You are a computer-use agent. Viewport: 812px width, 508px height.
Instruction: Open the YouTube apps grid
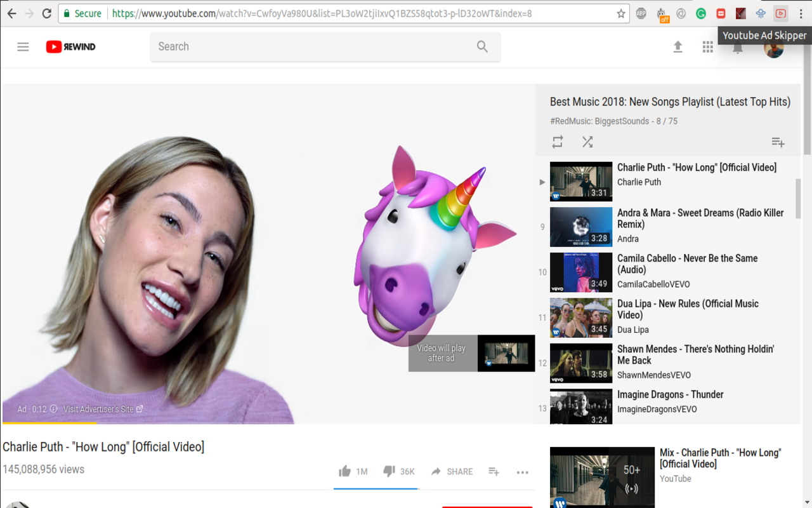point(707,46)
